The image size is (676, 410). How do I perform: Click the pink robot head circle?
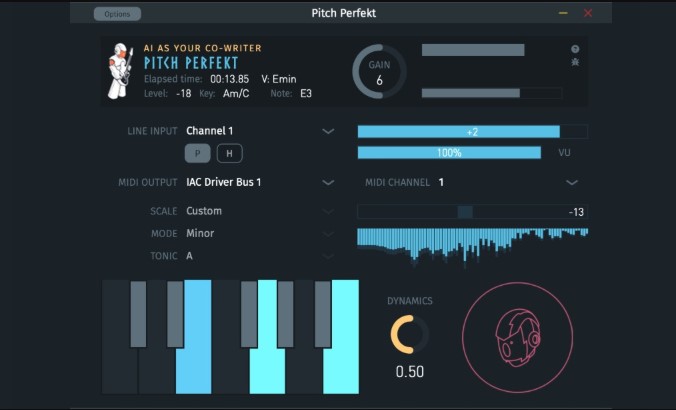click(x=517, y=338)
